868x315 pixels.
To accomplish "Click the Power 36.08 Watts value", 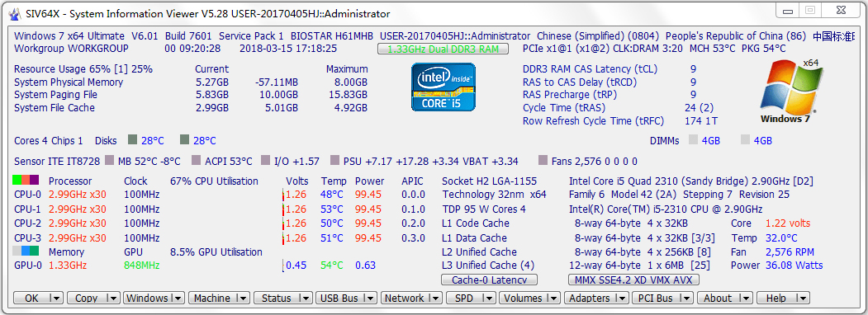I will tap(794, 266).
